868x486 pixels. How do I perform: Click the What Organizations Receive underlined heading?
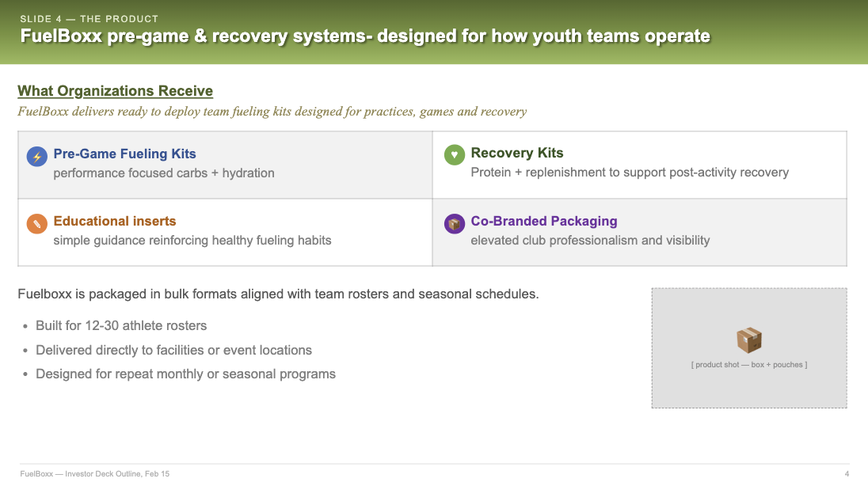pos(115,91)
